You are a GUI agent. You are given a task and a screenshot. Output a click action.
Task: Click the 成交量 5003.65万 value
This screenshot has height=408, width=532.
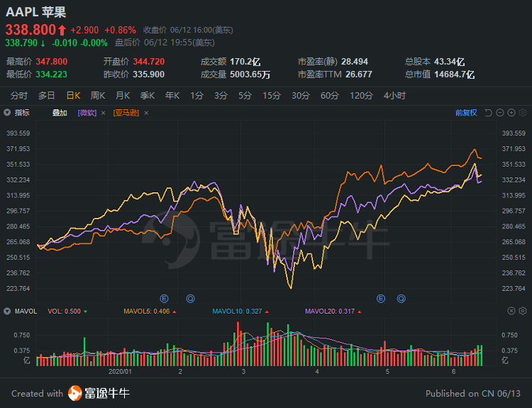click(x=250, y=74)
